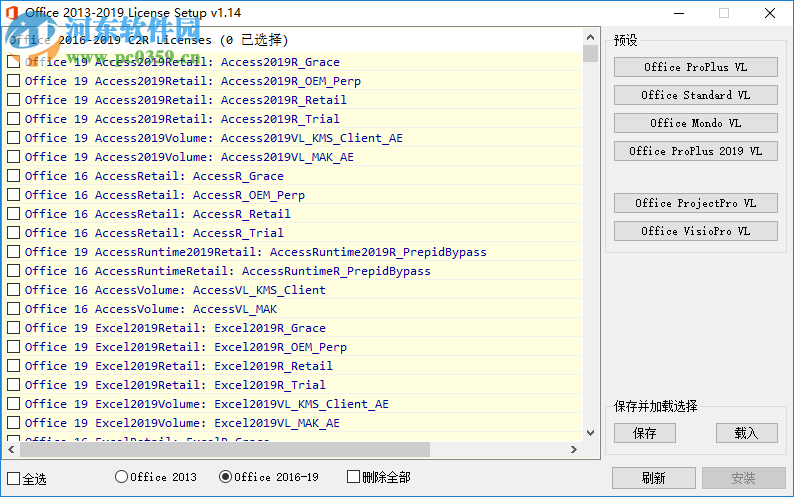Image resolution: width=794 pixels, height=497 pixels.
Task: Select row Excel2019R_Grace
Action: pyautogui.click(x=293, y=328)
